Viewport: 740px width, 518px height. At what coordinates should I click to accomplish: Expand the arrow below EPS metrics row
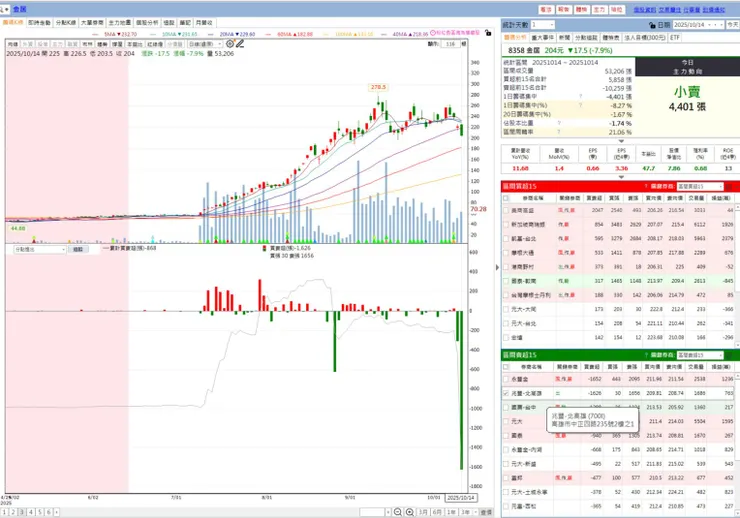(x=621, y=177)
